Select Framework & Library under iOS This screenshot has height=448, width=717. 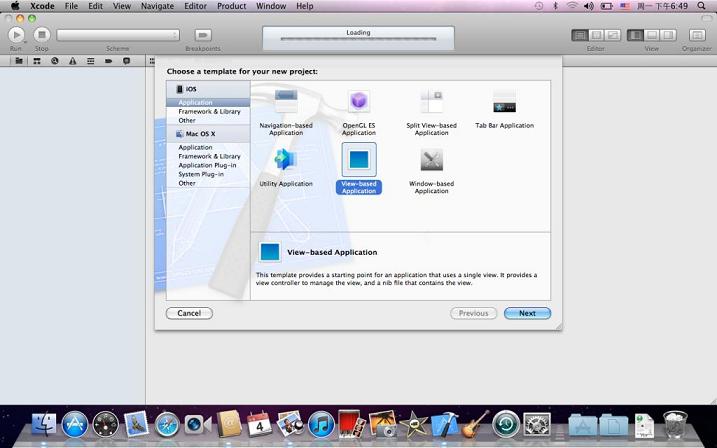tap(209, 111)
